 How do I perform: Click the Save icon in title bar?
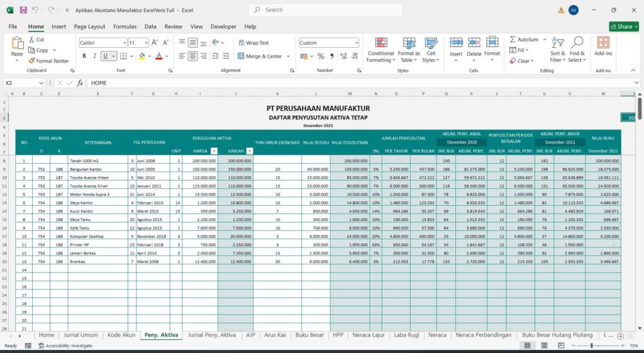tap(23, 10)
